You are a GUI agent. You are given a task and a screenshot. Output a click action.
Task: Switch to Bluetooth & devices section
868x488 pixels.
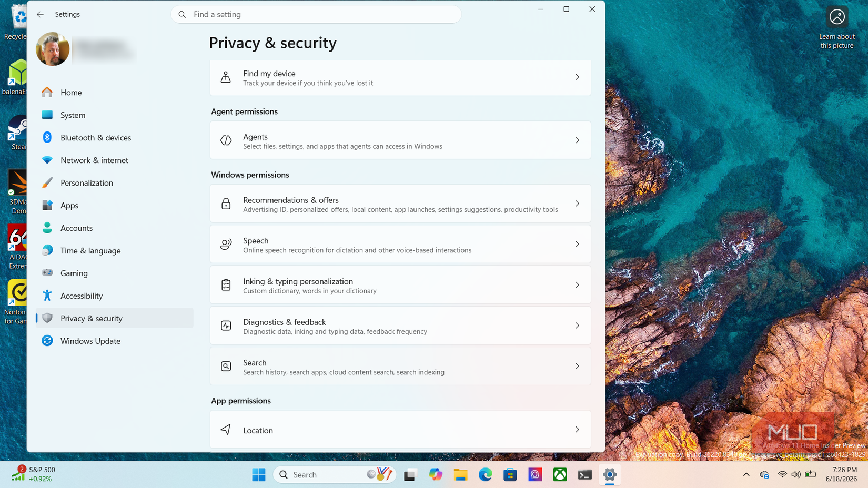115,137
